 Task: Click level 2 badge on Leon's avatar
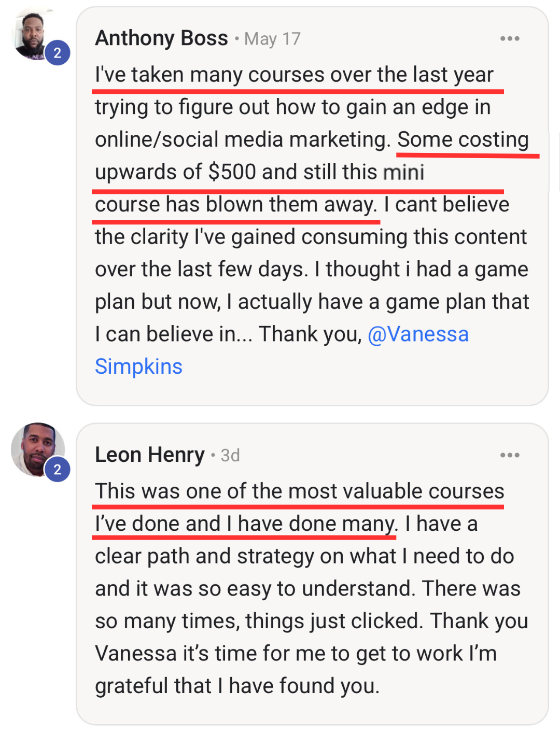[58, 470]
